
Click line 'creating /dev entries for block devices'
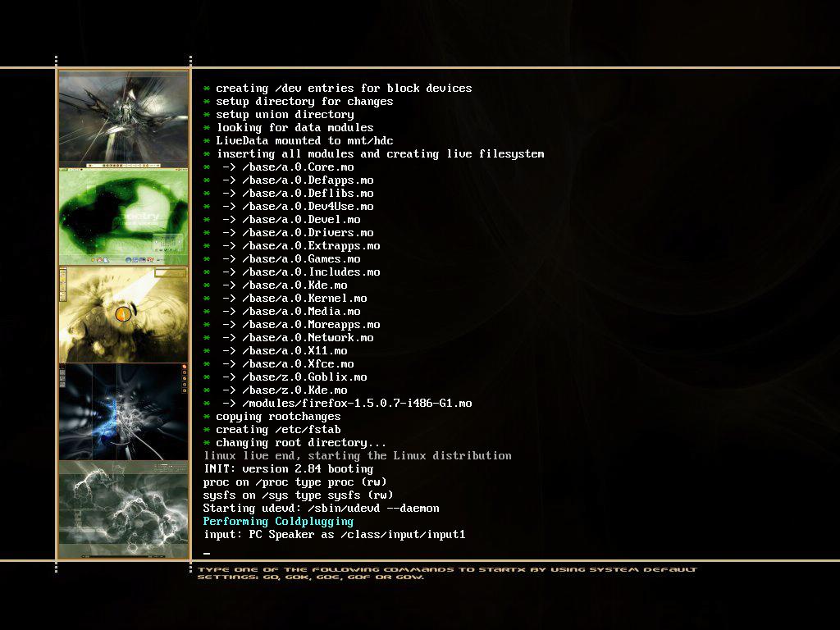[x=337, y=89]
